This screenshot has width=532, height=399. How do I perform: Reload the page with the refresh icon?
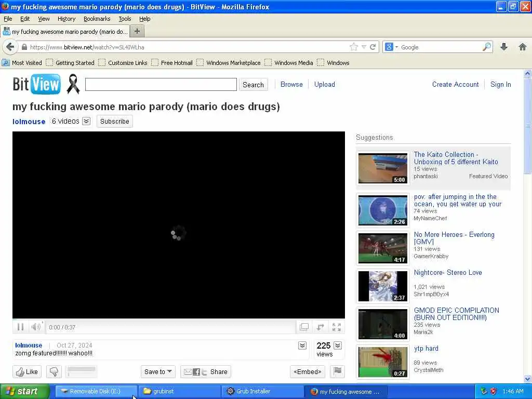click(373, 47)
